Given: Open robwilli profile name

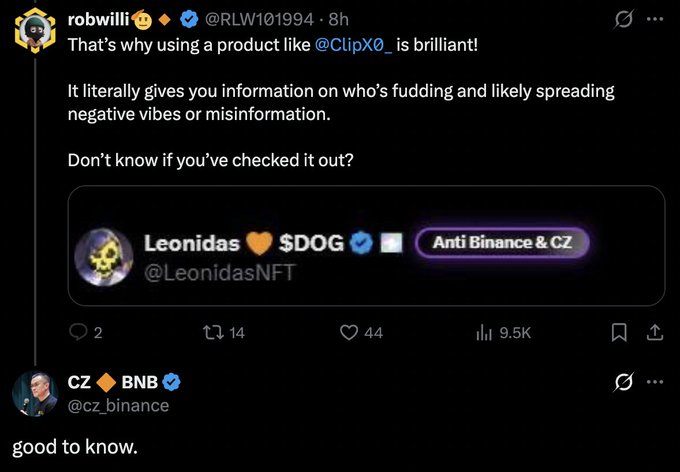Looking at the screenshot, I should 97,20.
